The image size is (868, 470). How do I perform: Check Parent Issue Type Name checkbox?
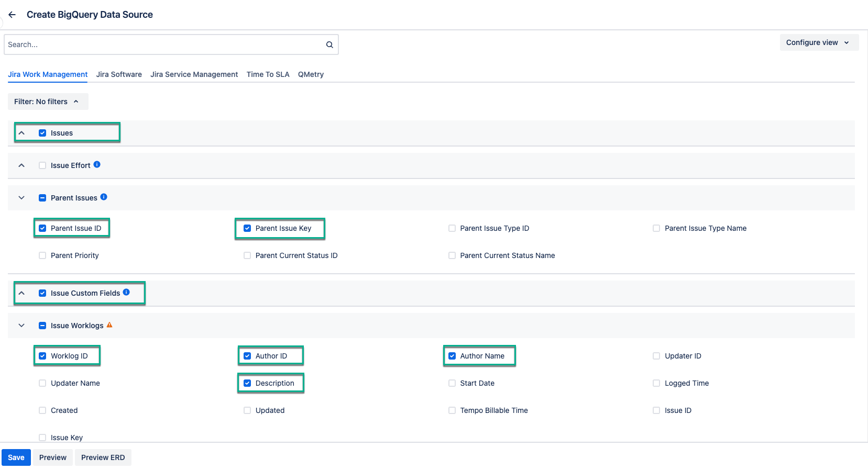tap(656, 228)
